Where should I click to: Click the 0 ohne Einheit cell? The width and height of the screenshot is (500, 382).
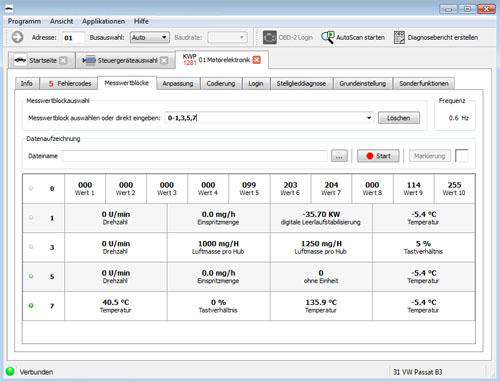321,276
